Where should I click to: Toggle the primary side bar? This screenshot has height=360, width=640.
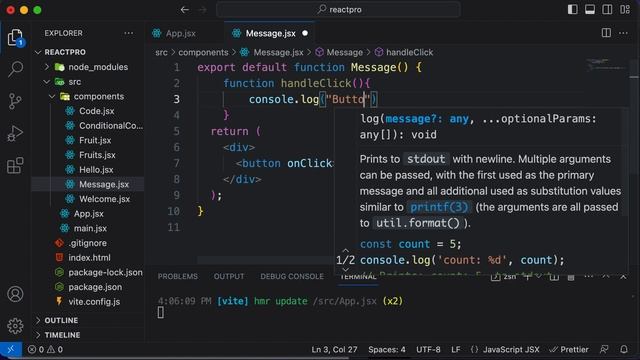[x=573, y=9]
